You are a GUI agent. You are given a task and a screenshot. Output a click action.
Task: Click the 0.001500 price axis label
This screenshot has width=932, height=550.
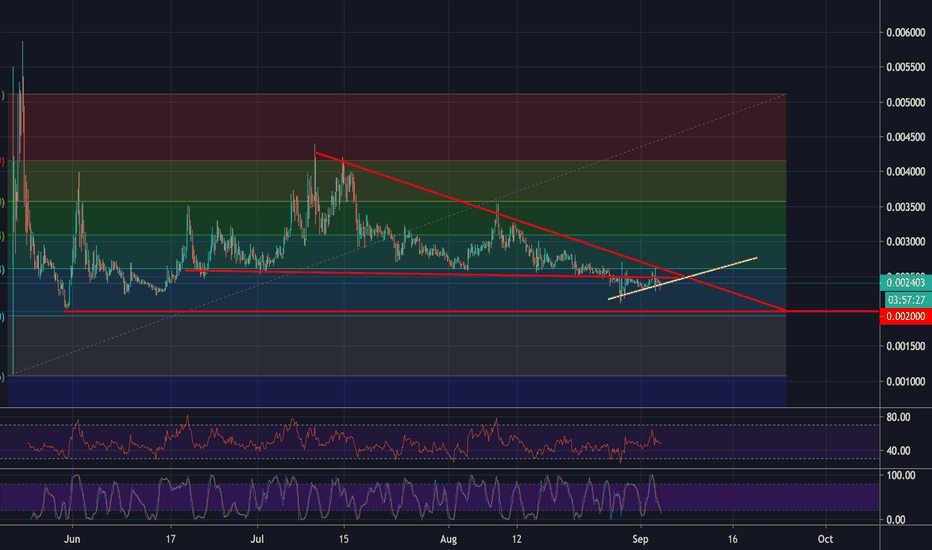[x=905, y=346]
